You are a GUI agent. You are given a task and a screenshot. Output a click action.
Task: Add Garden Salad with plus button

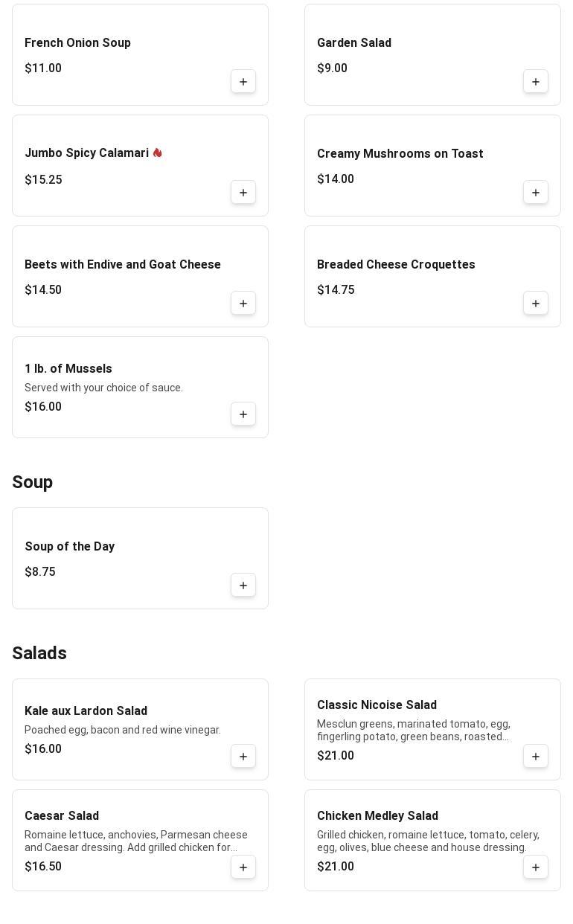(536, 82)
